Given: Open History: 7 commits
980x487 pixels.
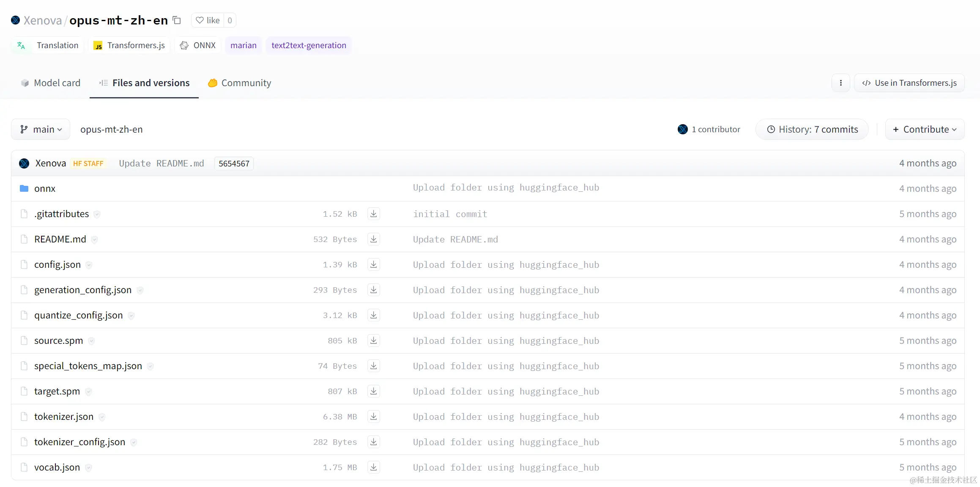Looking at the screenshot, I should tap(812, 129).
